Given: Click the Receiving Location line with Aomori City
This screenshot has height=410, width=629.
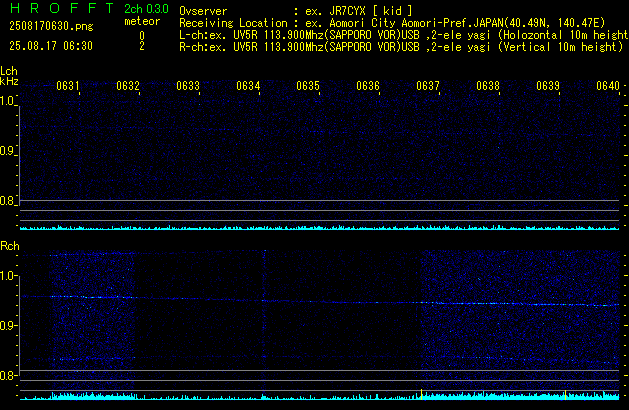Looking at the screenshot, I should (x=392, y=23).
